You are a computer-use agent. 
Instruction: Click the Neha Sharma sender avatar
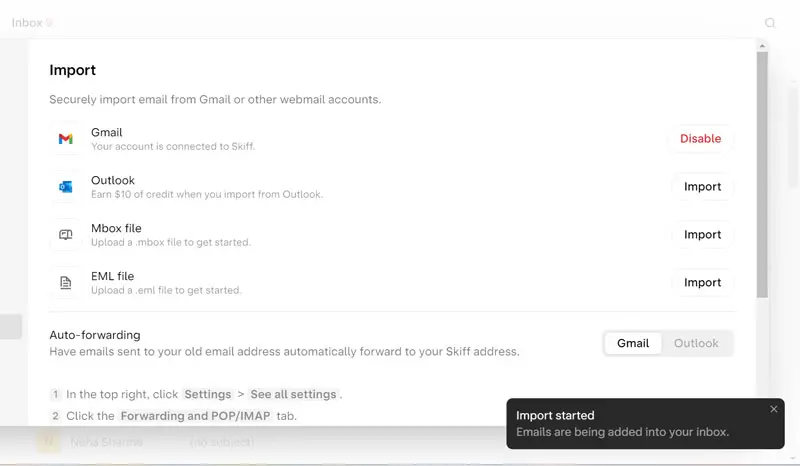click(x=47, y=442)
